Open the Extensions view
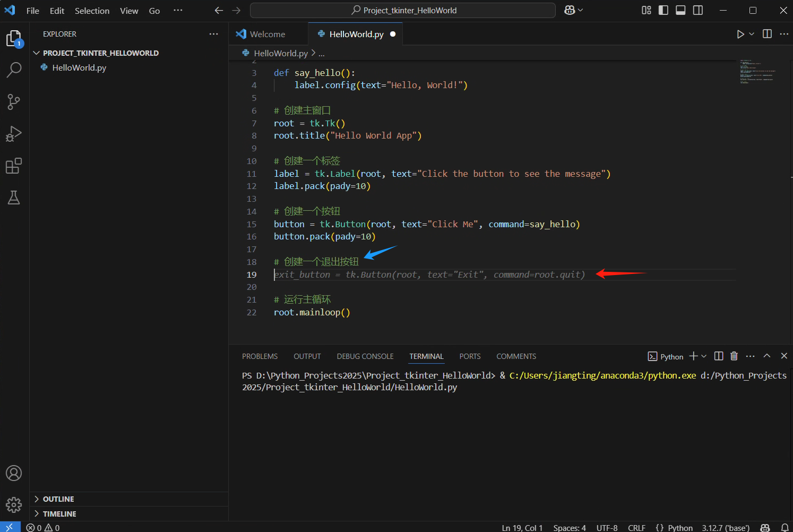Image resolution: width=793 pixels, height=532 pixels. click(14, 166)
